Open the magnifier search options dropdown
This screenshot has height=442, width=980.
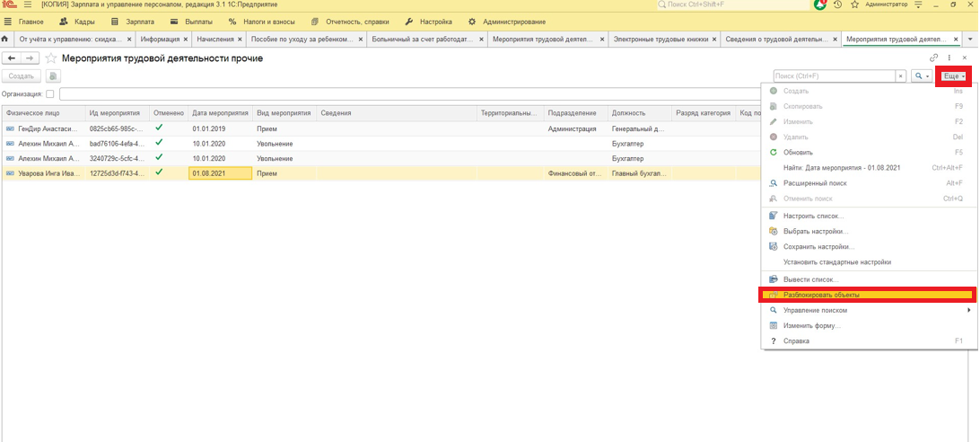(922, 76)
